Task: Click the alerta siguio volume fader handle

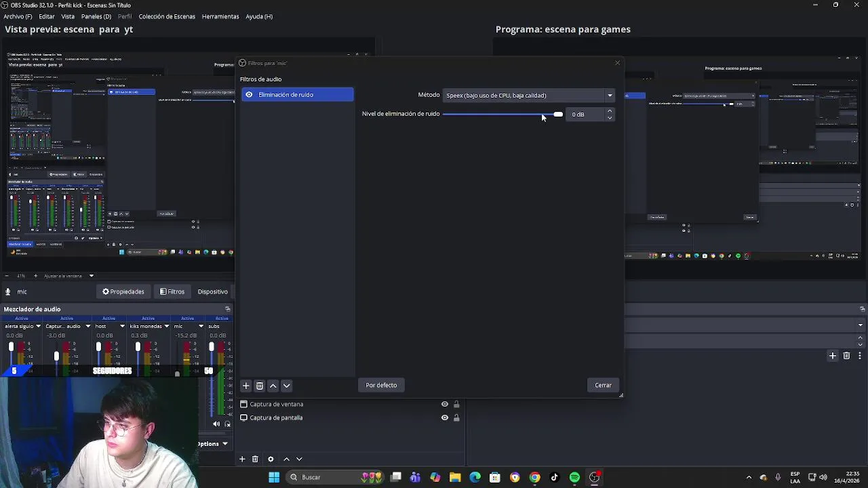Action: click(11, 347)
